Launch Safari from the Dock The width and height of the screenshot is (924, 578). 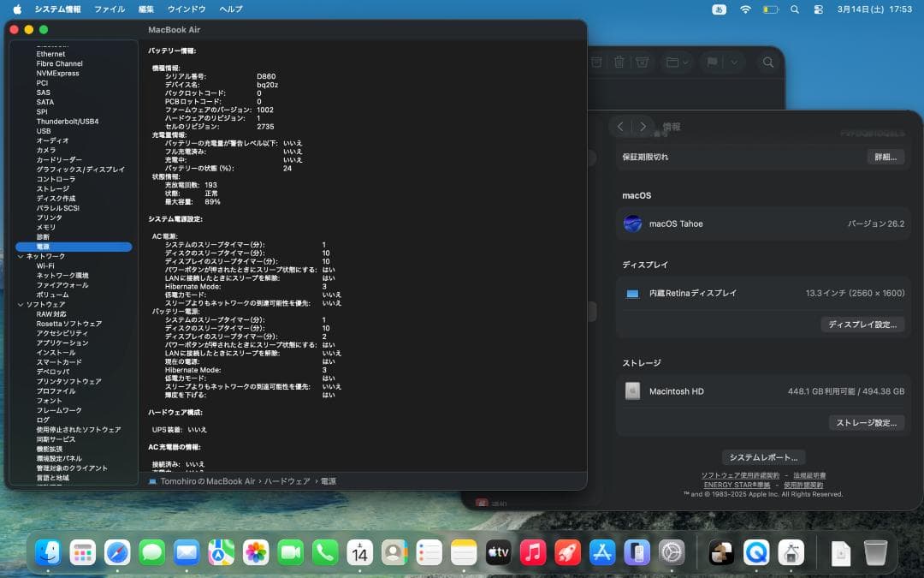[117, 552]
